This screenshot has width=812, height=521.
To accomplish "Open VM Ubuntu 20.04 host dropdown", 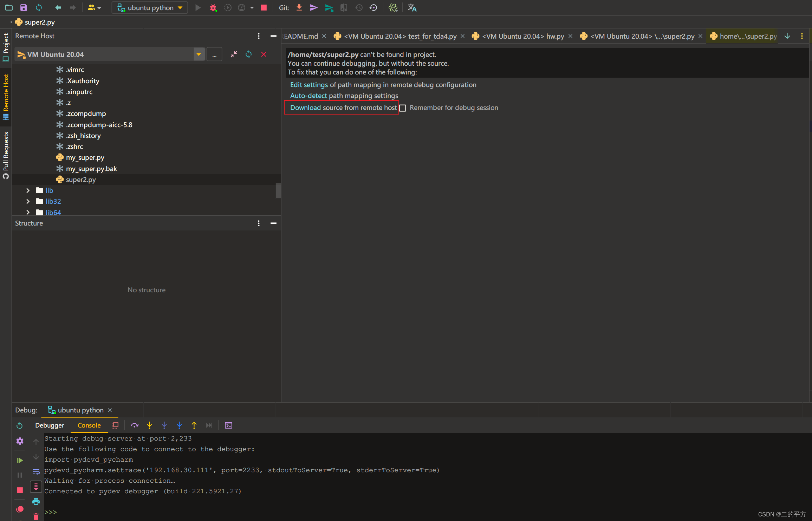I will (x=199, y=54).
